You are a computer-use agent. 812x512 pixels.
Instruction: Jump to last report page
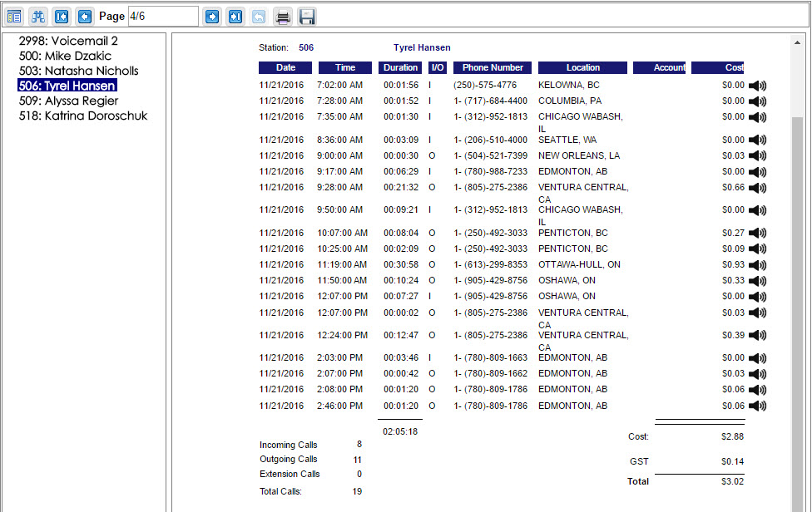(x=235, y=17)
